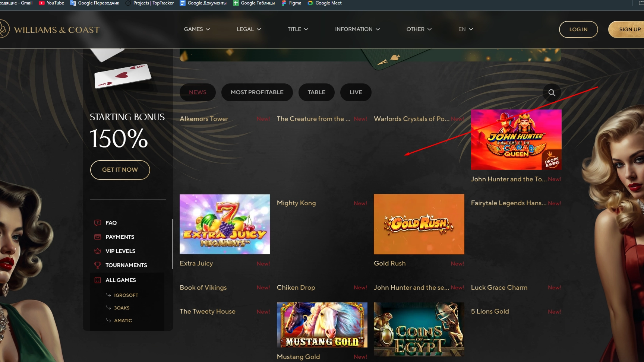The image size is (644, 362).
Task: Expand the EN language selector
Action: (465, 29)
